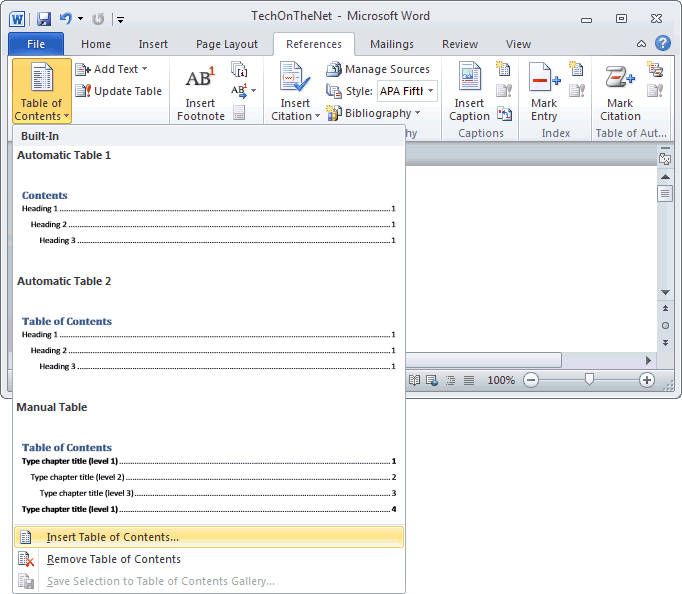Click the Manage Sources icon
Screen dimensions: 682x594
334,69
